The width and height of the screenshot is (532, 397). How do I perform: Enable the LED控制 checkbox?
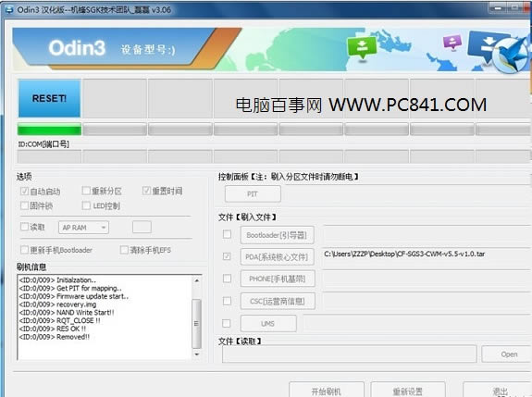[86, 205]
